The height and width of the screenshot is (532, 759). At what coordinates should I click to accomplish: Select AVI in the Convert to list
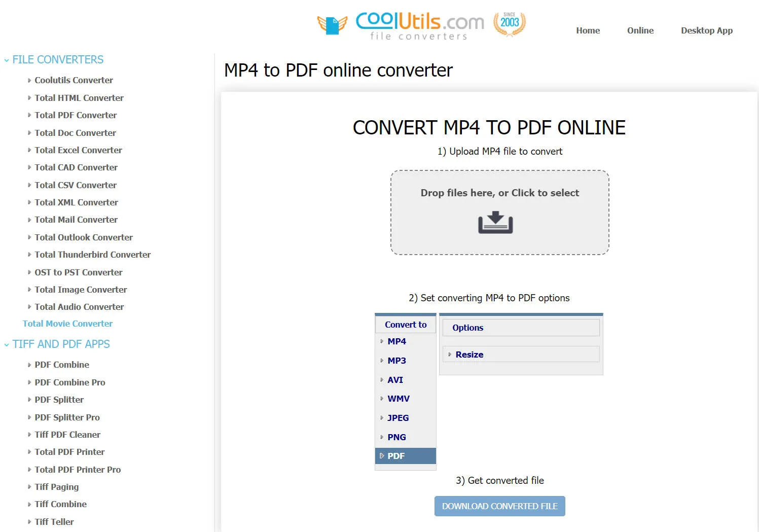point(395,379)
